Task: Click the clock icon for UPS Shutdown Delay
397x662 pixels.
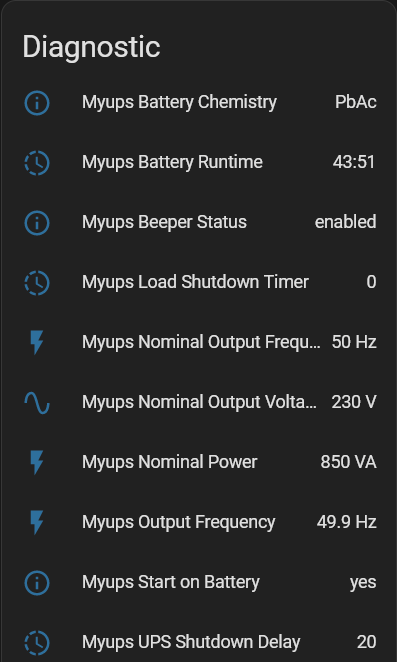Action: click(x=37, y=643)
